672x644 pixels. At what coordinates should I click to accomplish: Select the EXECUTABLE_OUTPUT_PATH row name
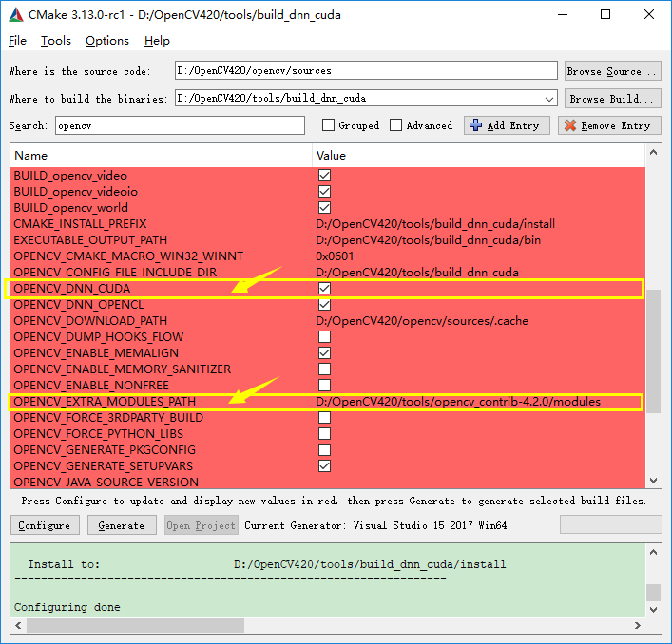pyautogui.click(x=90, y=239)
